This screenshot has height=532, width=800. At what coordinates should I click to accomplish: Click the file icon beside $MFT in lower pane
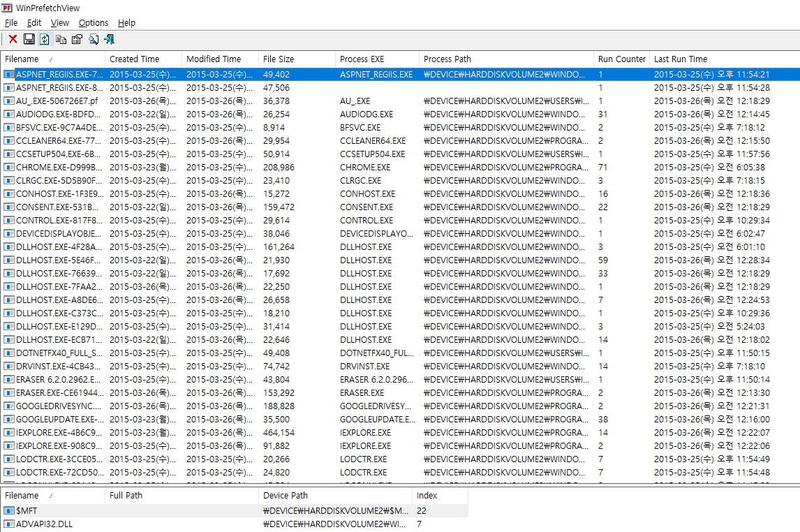point(8,510)
